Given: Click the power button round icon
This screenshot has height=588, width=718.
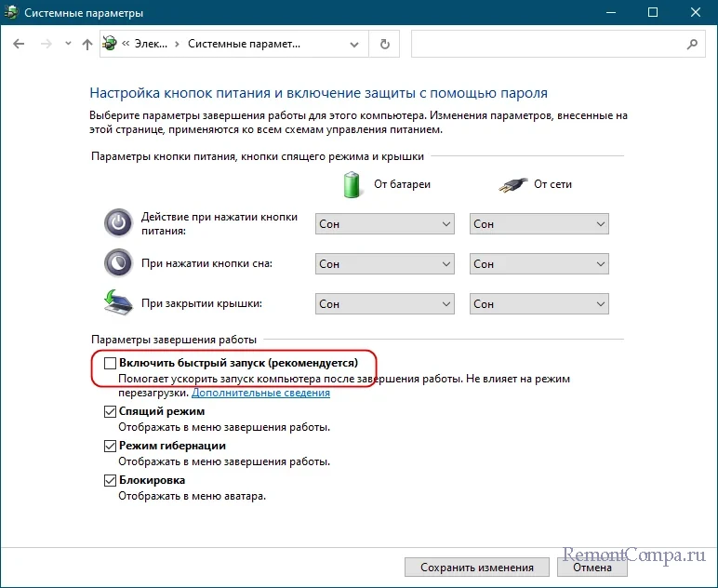Looking at the screenshot, I should 118,223.
